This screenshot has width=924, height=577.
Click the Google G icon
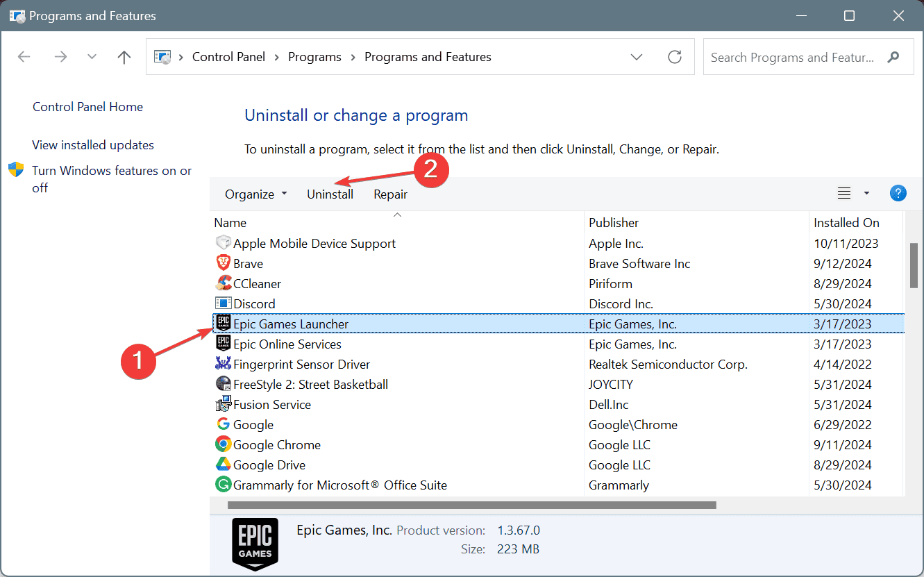pos(223,424)
